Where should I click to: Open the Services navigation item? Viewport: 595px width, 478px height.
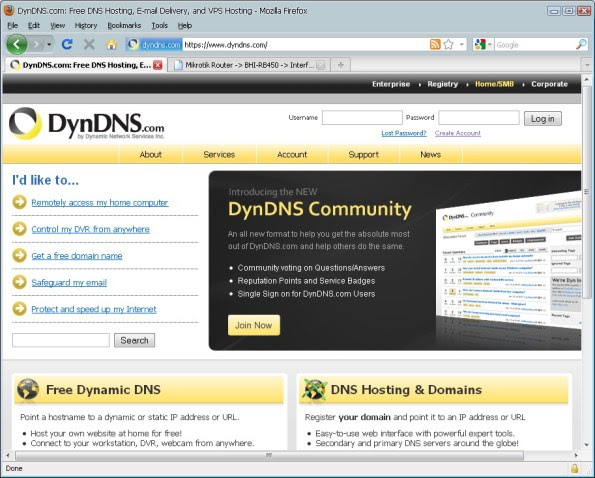click(x=219, y=154)
